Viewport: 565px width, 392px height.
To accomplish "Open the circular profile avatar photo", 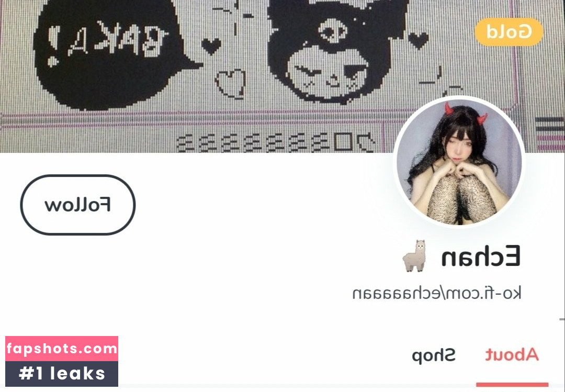I will [459, 162].
